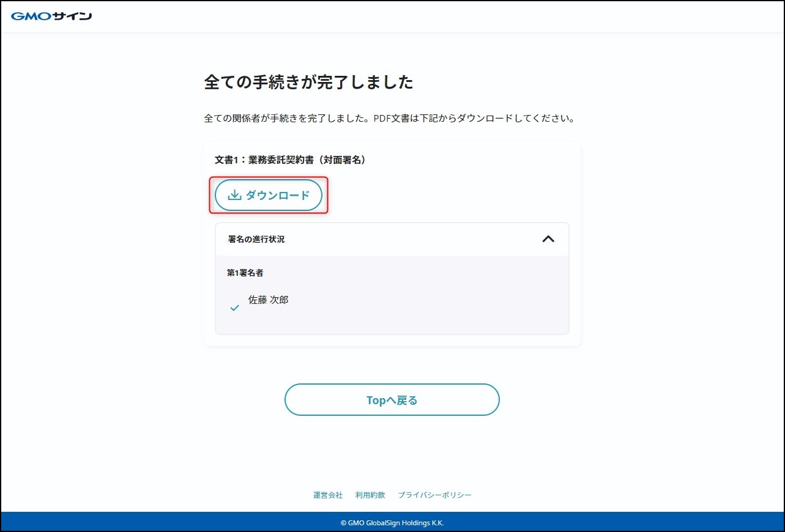Click the 署名の進行状況 header bar

(392, 239)
